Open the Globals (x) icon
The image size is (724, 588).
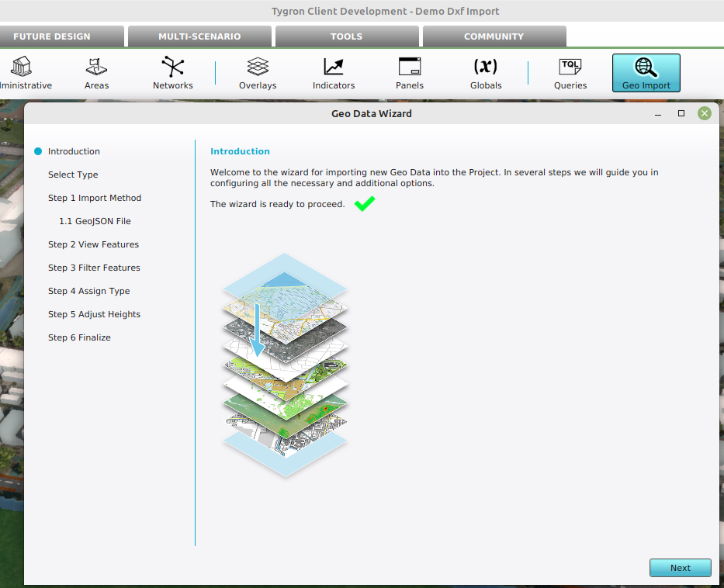tap(486, 67)
